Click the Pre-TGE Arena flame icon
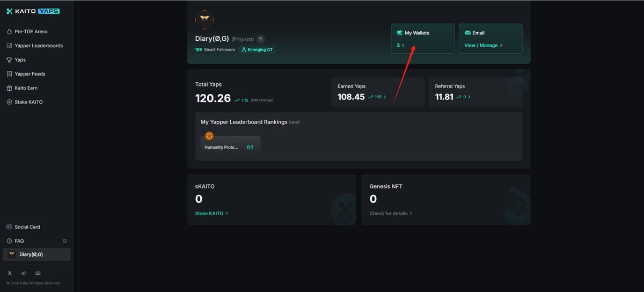Viewport: 644px width, 292px height. click(x=9, y=32)
